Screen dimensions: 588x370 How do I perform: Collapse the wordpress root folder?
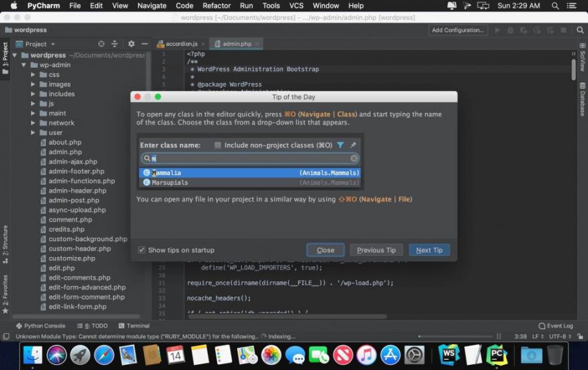[x=15, y=55]
